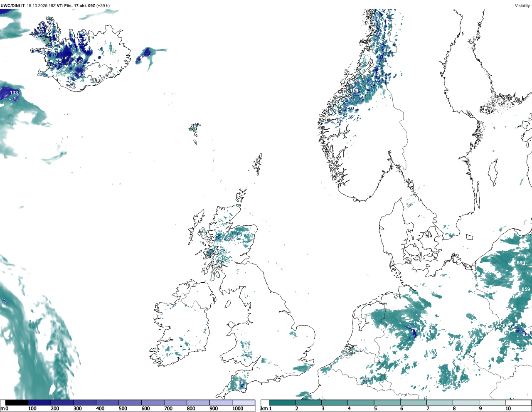Image resolution: width=532 pixels, height=412 pixels.
Task: Select the 800–900 m legend swatch
Action: point(198,402)
